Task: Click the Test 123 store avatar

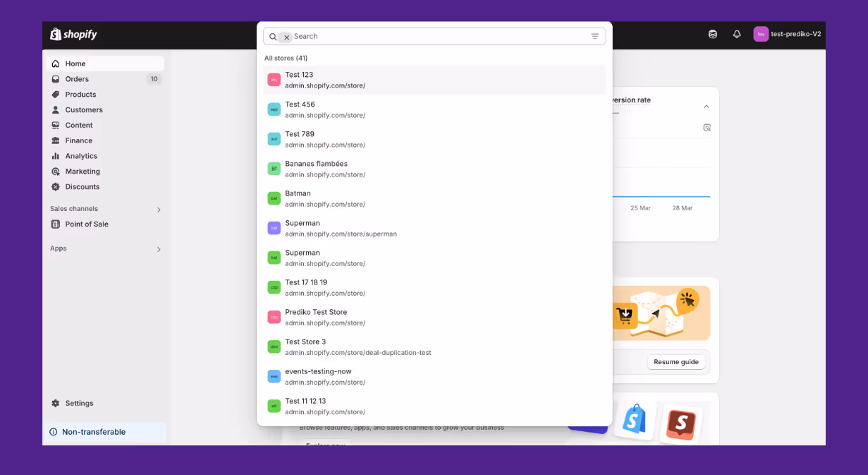Action: (x=274, y=80)
